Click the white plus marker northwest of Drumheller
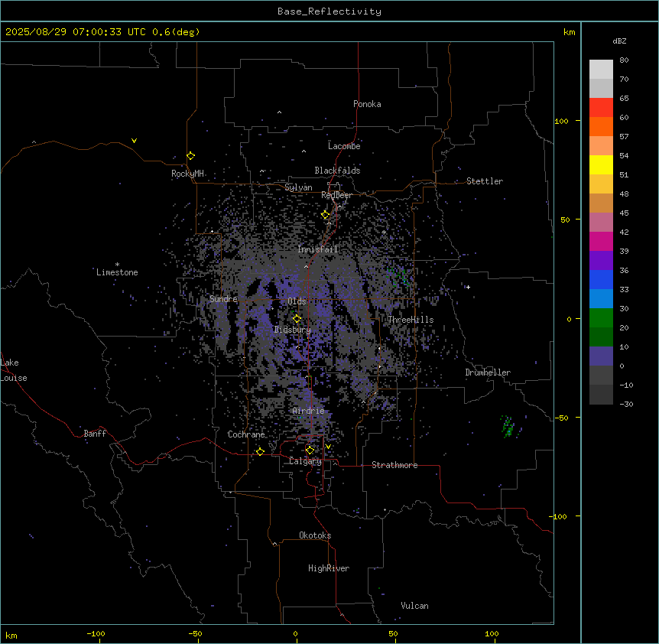 click(x=468, y=287)
